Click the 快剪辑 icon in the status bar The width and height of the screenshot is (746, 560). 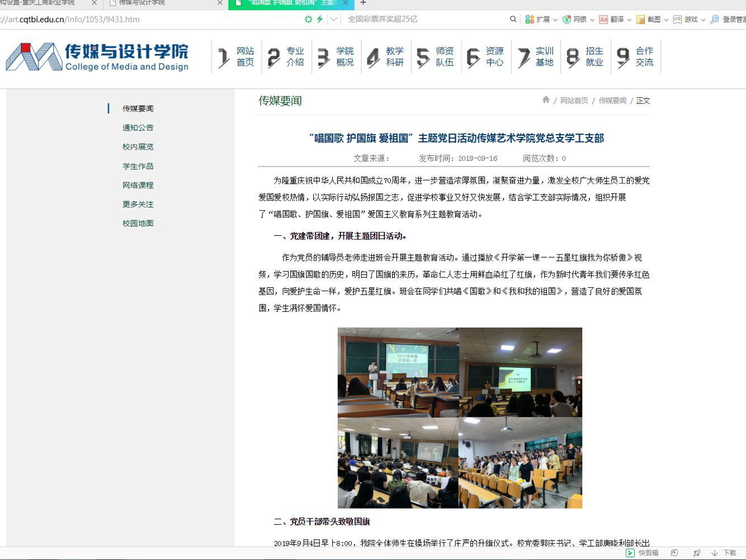(630, 553)
